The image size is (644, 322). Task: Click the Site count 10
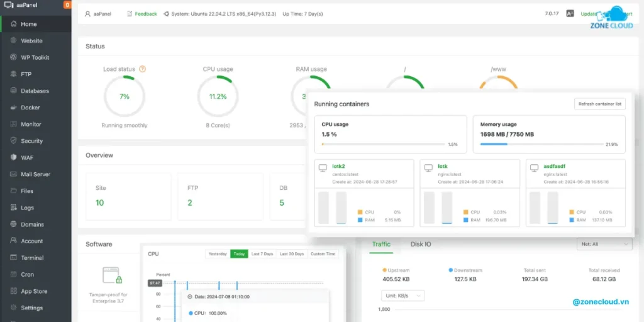click(100, 203)
